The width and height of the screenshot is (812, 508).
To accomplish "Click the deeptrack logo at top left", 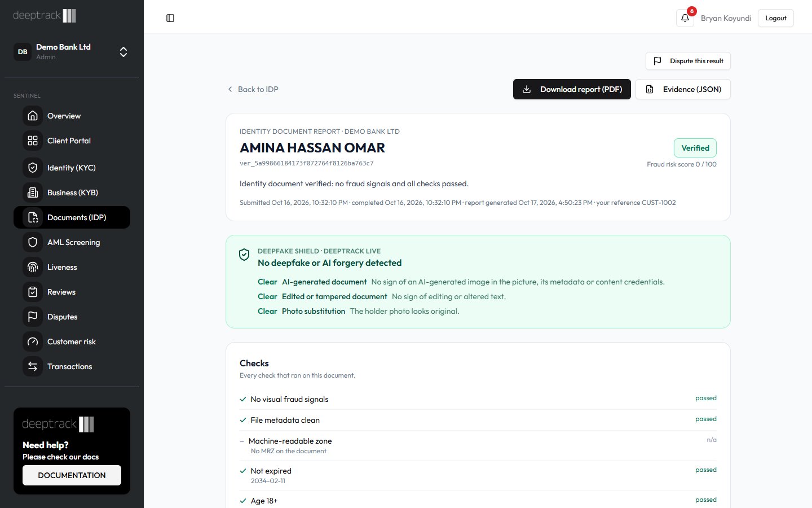I will 45,16.
